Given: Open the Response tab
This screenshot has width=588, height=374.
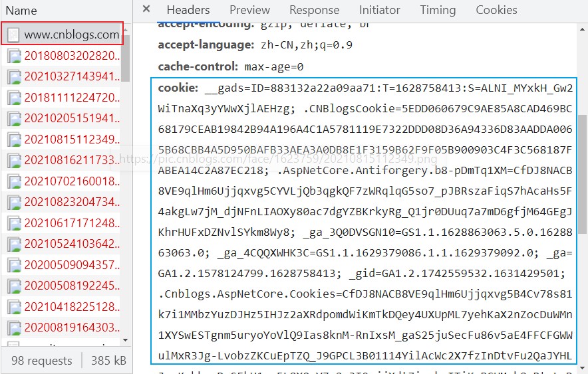Looking at the screenshot, I should [x=314, y=10].
